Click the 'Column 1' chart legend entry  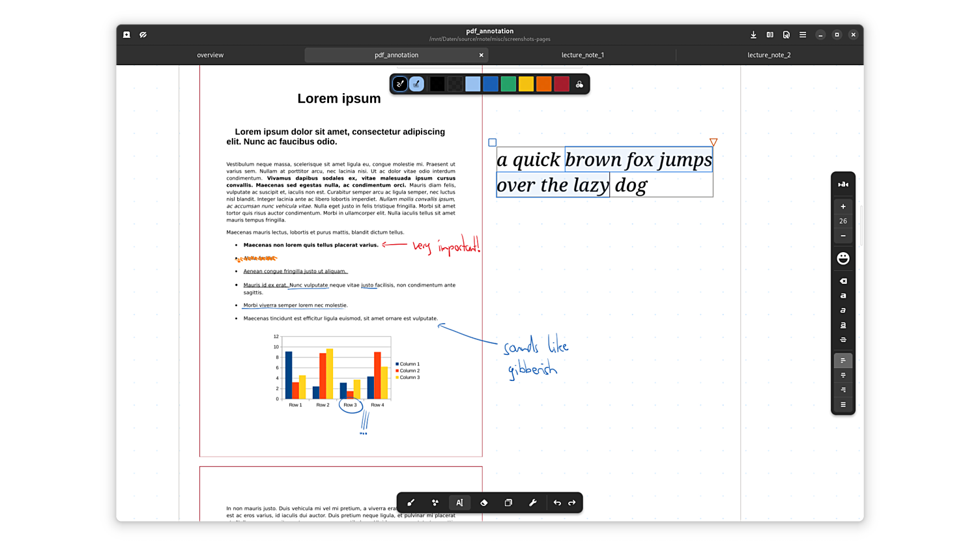coord(408,364)
